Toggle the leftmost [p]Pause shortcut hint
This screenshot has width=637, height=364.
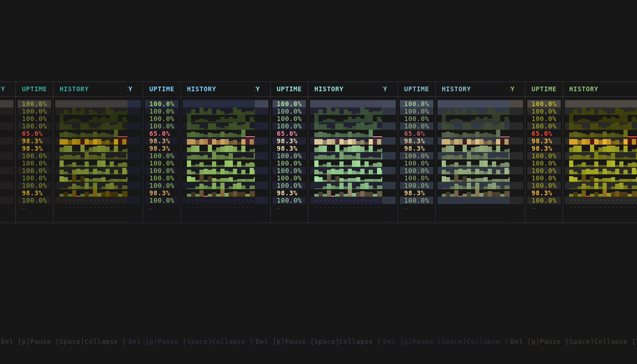pos(35,342)
